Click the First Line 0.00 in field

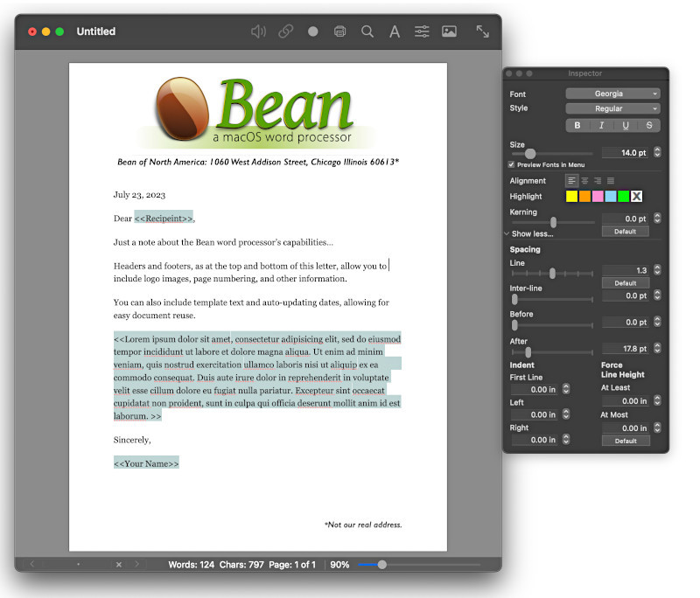pyautogui.click(x=535, y=389)
